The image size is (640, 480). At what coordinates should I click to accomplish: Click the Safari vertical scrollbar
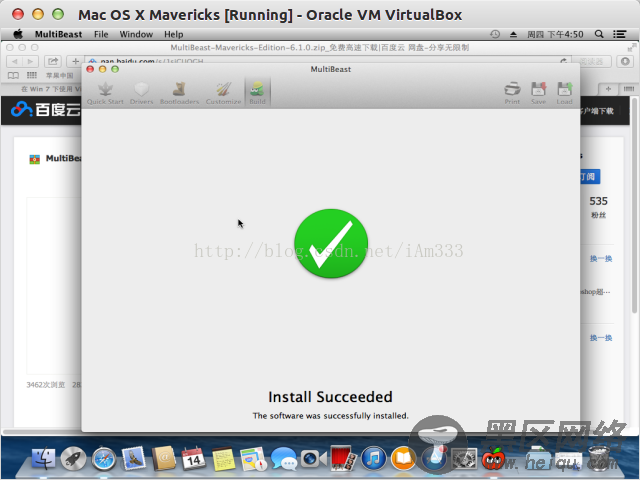(x=634, y=204)
